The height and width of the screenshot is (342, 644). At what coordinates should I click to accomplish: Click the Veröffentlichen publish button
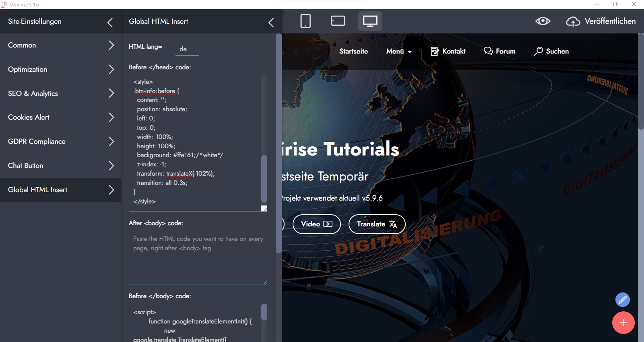point(601,21)
